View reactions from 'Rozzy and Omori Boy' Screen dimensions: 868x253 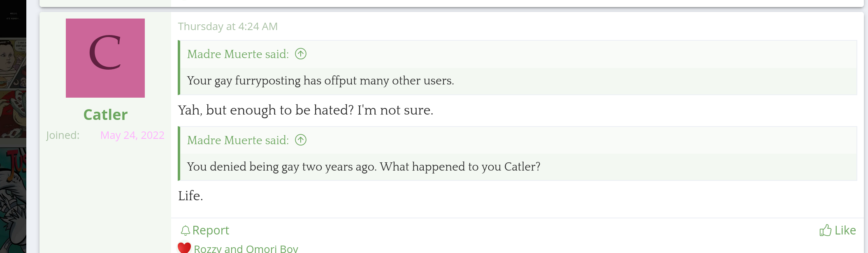(246, 249)
